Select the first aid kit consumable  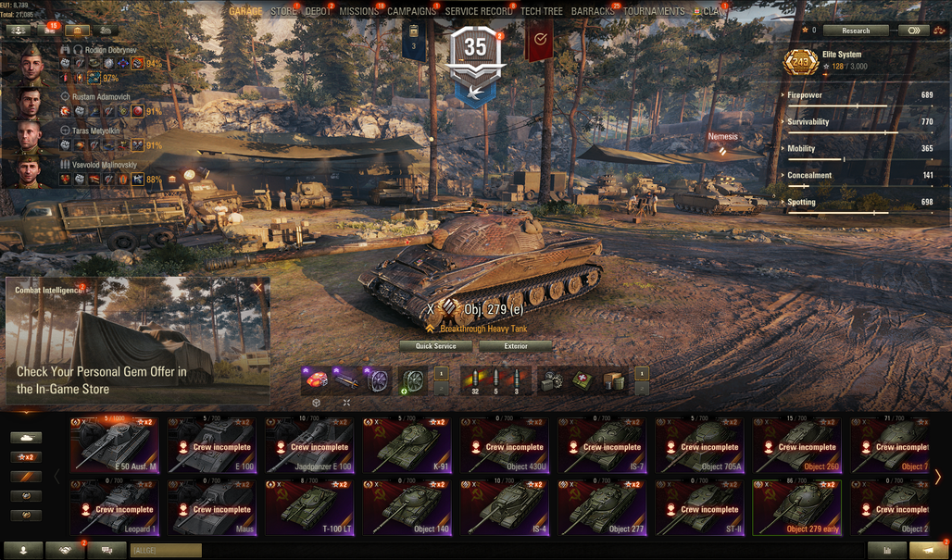tap(582, 380)
